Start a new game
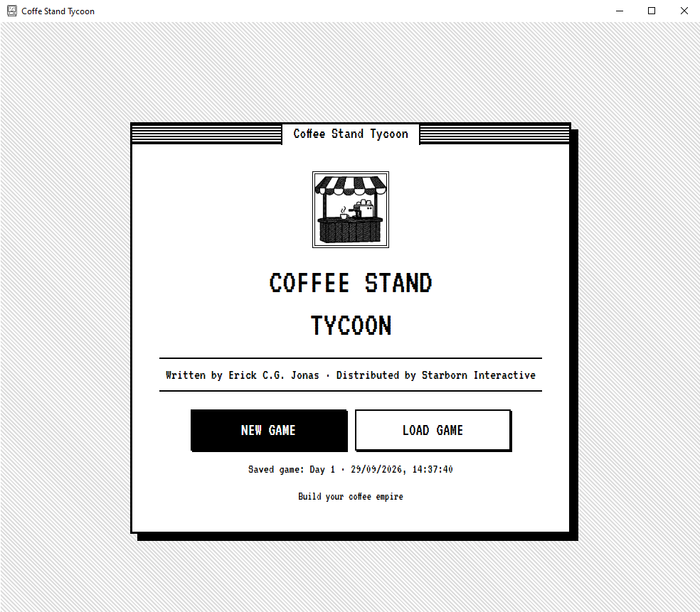The width and height of the screenshot is (700, 612). (x=269, y=430)
